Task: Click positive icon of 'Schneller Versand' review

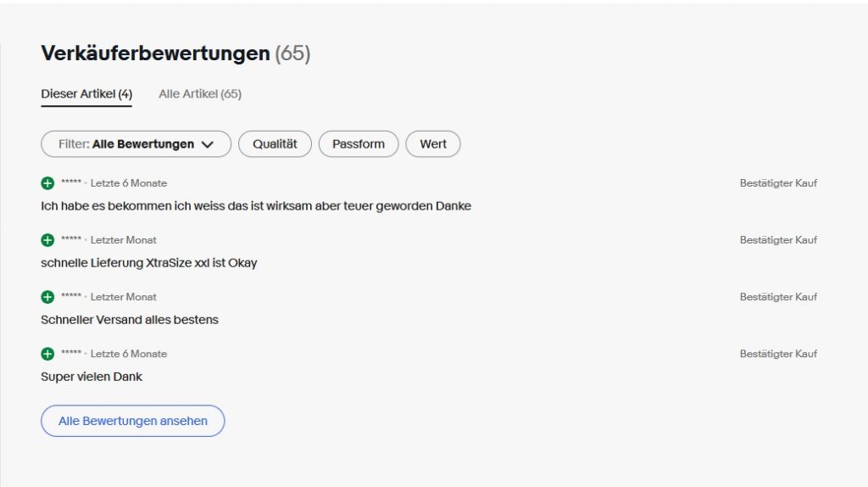Action: (x=47, y=297)
